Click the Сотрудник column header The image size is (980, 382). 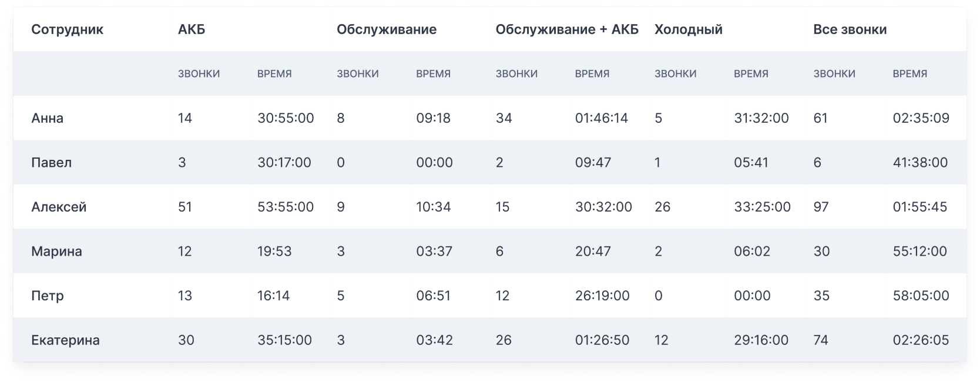point(67,29)
